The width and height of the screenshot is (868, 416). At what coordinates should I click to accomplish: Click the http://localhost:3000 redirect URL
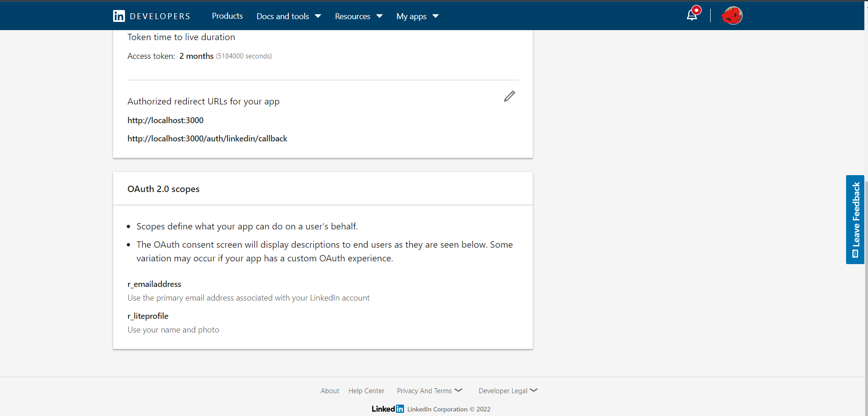[x=166, y=120]
